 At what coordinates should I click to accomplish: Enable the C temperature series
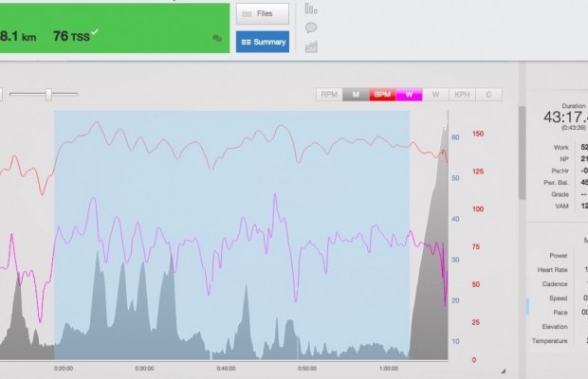(488, 95)
